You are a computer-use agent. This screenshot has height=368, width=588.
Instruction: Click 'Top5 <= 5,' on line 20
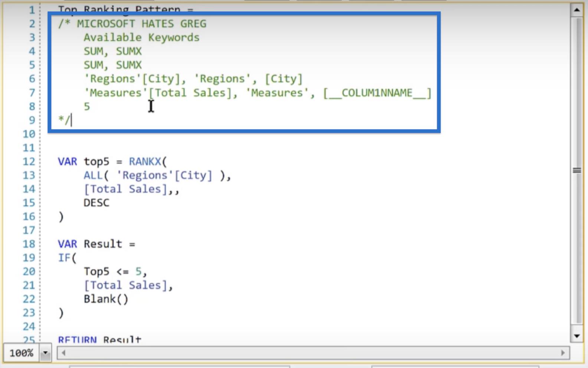coord(115,272)
